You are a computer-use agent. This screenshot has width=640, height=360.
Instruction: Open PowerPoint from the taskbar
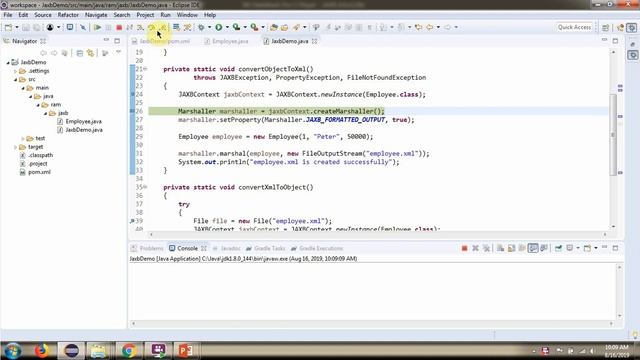point(186,351)
